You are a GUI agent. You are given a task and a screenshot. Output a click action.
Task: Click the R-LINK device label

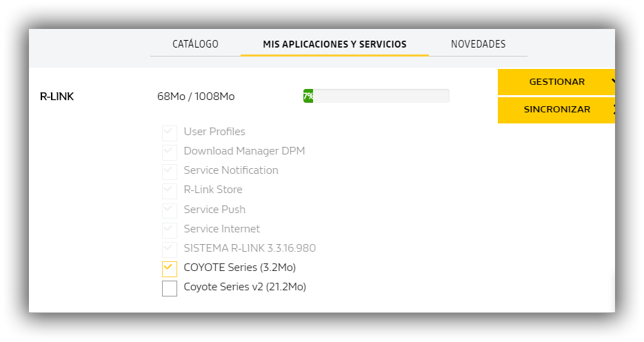(x=57, y=97)
